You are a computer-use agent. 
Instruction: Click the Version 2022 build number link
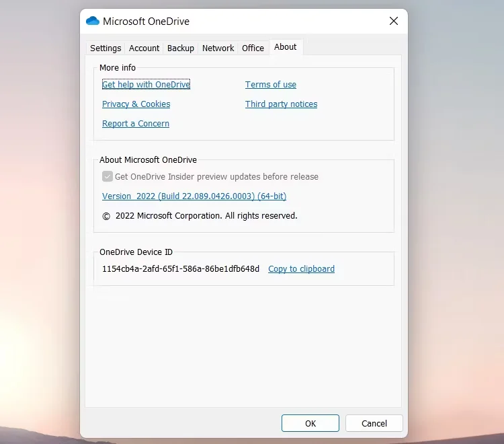194,196
